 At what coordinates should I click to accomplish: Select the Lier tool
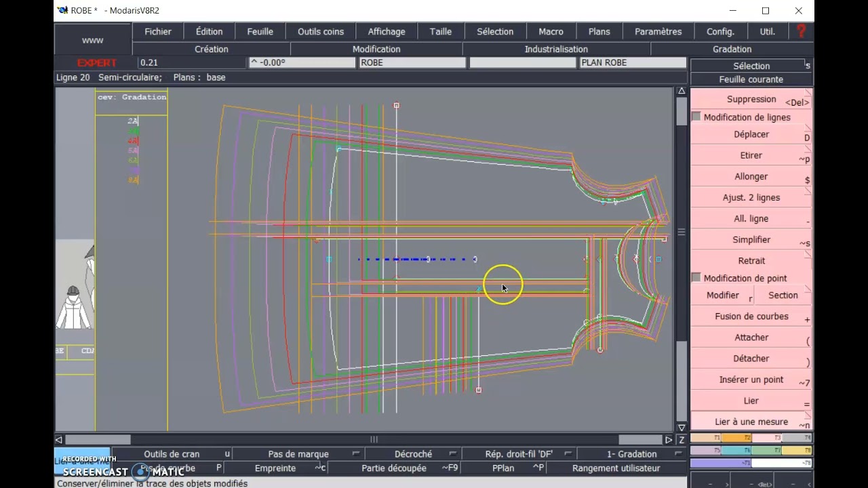tap(751, 401)
